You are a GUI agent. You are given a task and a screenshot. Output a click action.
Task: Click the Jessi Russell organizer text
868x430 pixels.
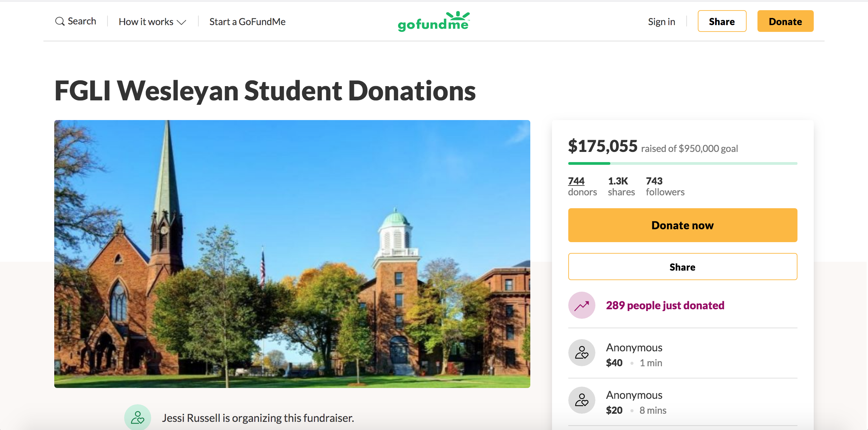coord(258,418)
